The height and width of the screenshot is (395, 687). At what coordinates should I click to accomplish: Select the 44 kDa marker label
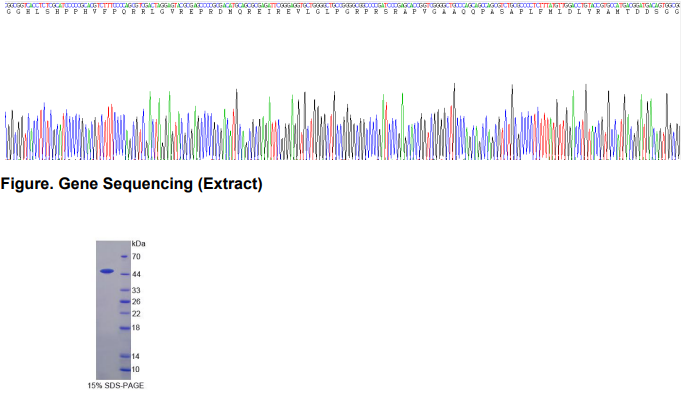click(x=136, y=275)
